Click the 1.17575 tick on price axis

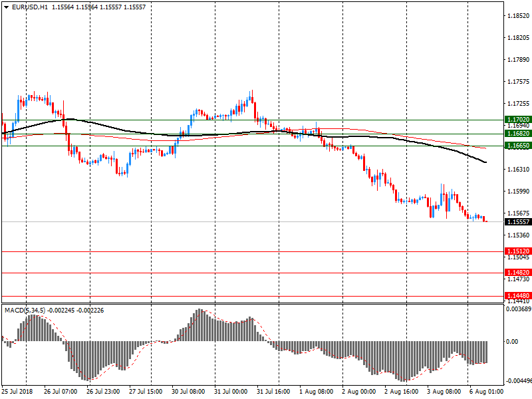(517, 82)
